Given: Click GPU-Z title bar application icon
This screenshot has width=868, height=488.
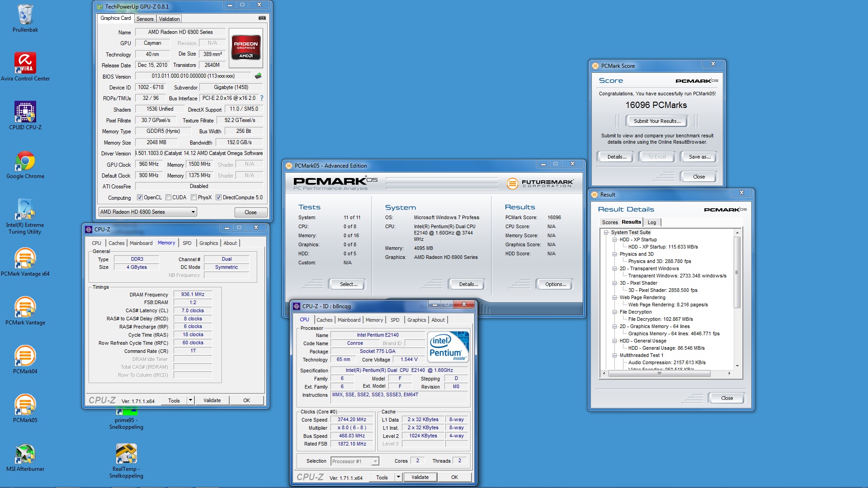Looking at the screenshot, I should [x=100, y=7].
